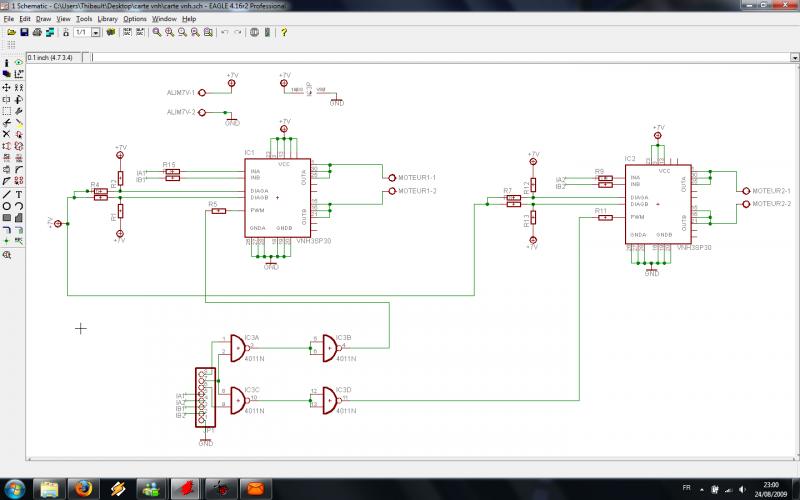Click the coordinate display 0.1 inch

[53, 58]
